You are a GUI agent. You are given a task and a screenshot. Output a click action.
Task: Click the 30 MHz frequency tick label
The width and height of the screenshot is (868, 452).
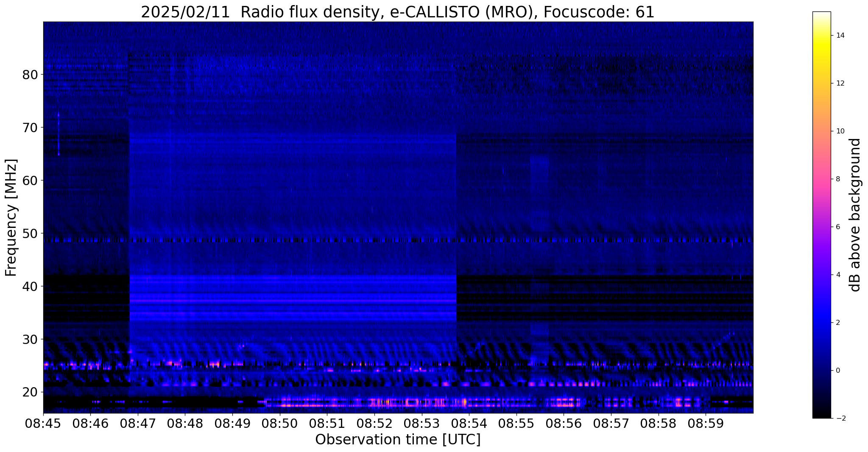(30, 339)
